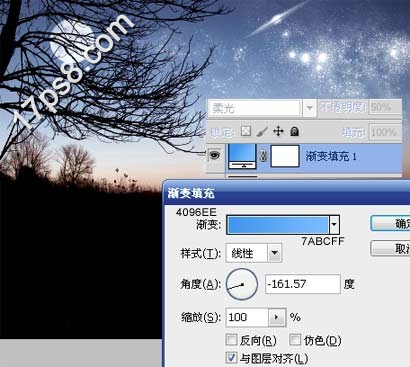Viewport: 410px width, 367px height.
Task: Click the angle value field -161.57
Action: [303, 284]
